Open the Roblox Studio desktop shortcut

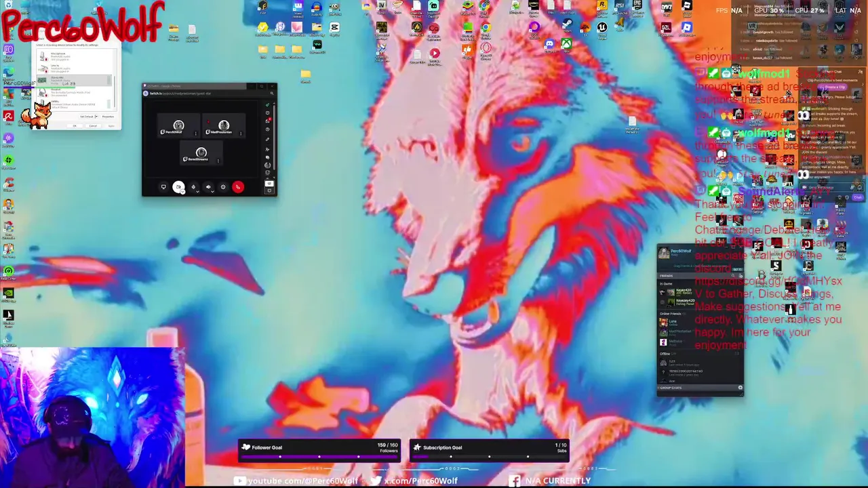[x=687, y=7]
